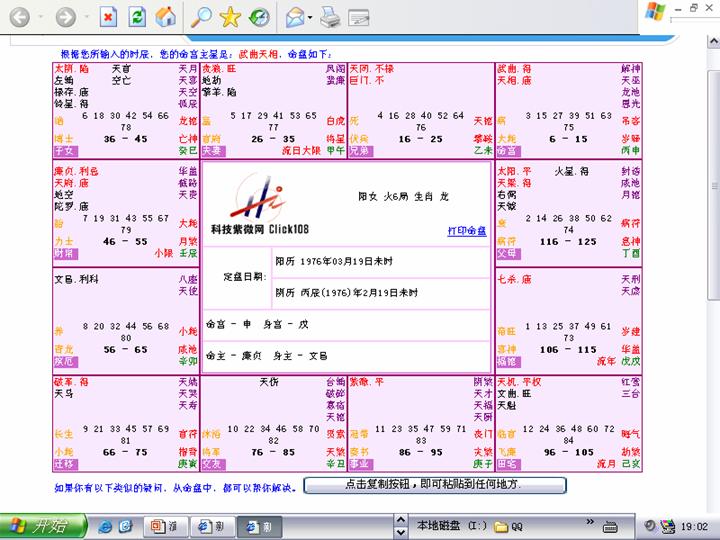Refresh the page with the Refresh icon
This screenshot has height=540, width=720.
pos(137,17)
